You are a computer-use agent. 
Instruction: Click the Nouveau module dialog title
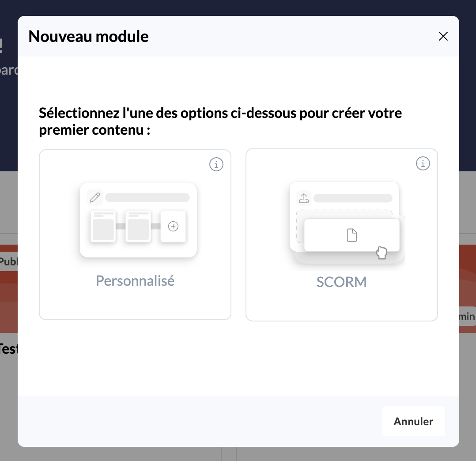tap(88, 36)
